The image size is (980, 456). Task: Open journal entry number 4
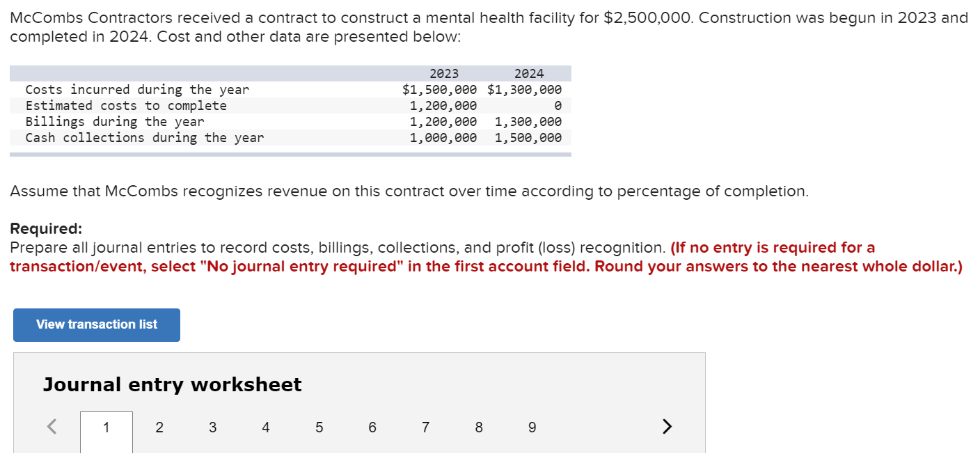coord(265,427)
